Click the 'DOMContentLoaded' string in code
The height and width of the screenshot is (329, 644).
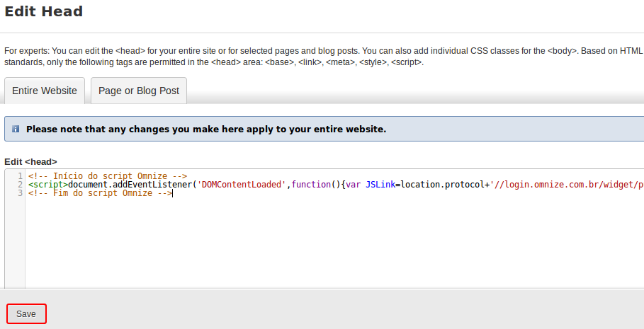242,185
